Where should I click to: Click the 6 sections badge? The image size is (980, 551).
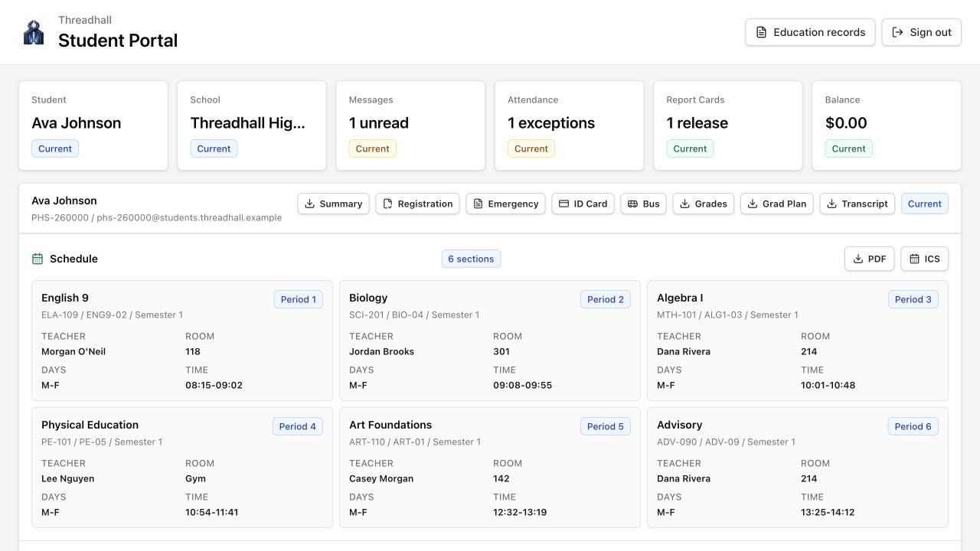tap(471, 259)
